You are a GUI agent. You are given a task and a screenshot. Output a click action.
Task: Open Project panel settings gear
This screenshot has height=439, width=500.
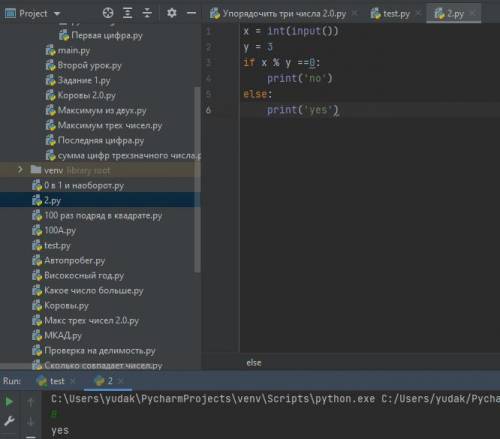[171, 13]
